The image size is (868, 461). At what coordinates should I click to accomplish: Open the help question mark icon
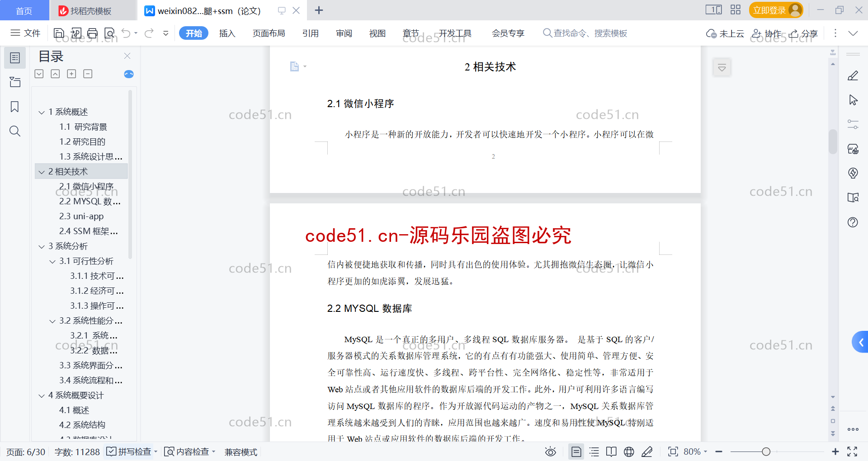[x=853, y=222]
